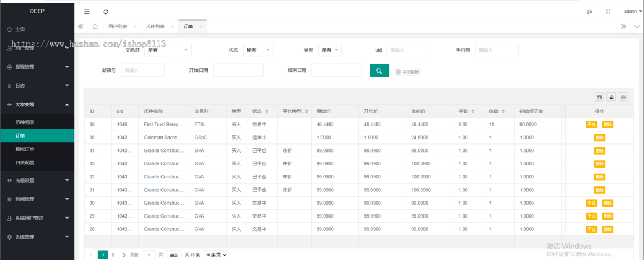Collapse the 大宗交易 sidebar menu
The height and width of the screenshot is (260, 644).
click(x=37, y=104)
